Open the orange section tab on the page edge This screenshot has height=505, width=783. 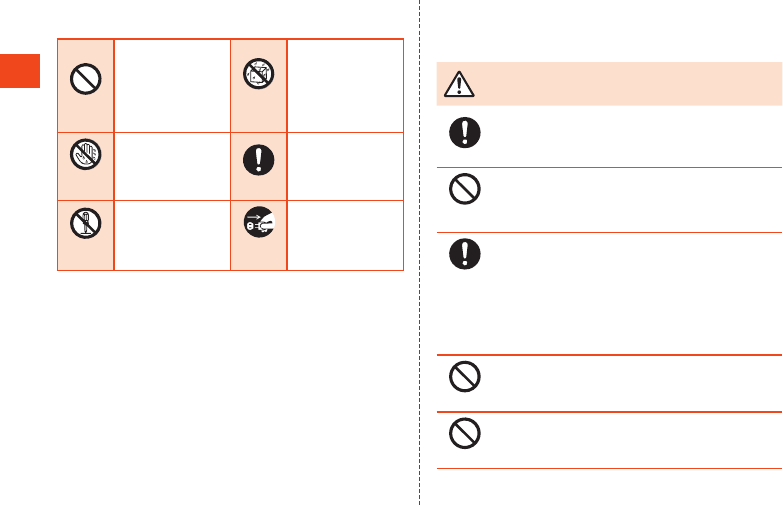click(20, 70)
